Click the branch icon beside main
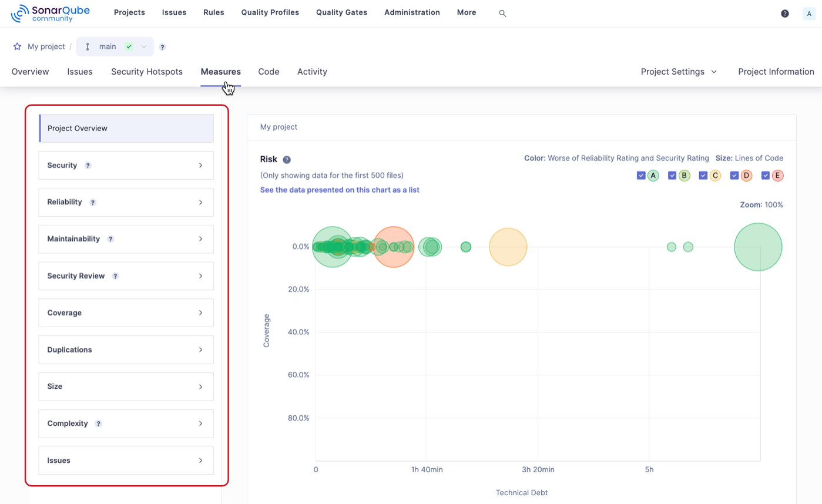 pyautogui.click(x=87, y=46)
